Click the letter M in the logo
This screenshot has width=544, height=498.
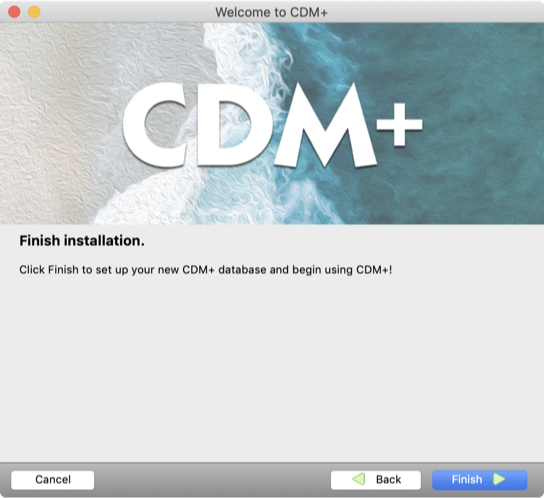click(326, 126)
